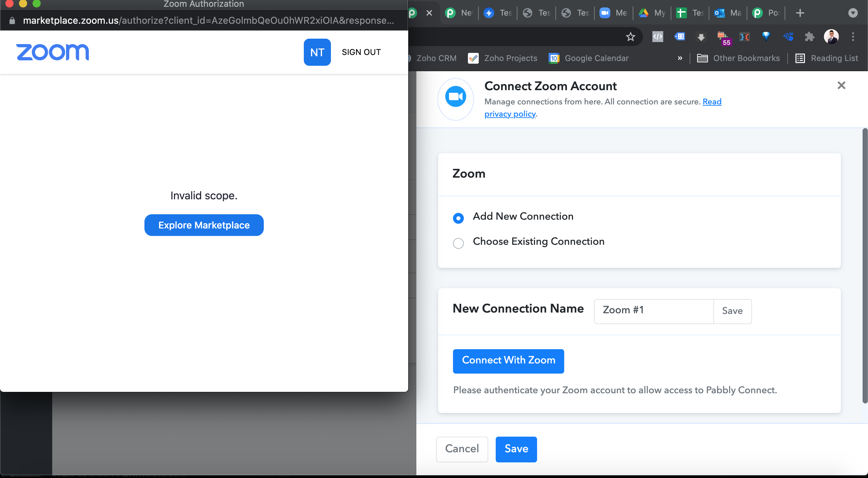
Task: Cancel the Zoom connection dialog
Action: (x=462, y=449)
